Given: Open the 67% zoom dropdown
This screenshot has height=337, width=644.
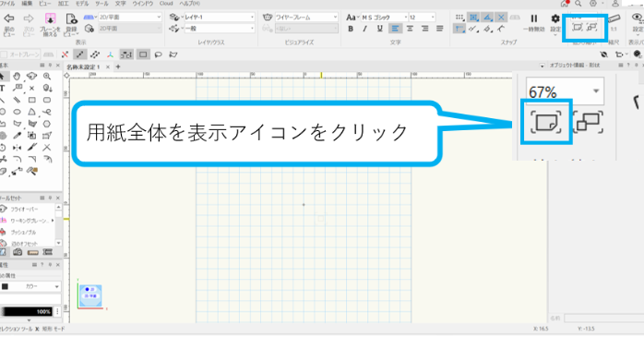Looking at the screenshot, I should [x=565, y=91].
